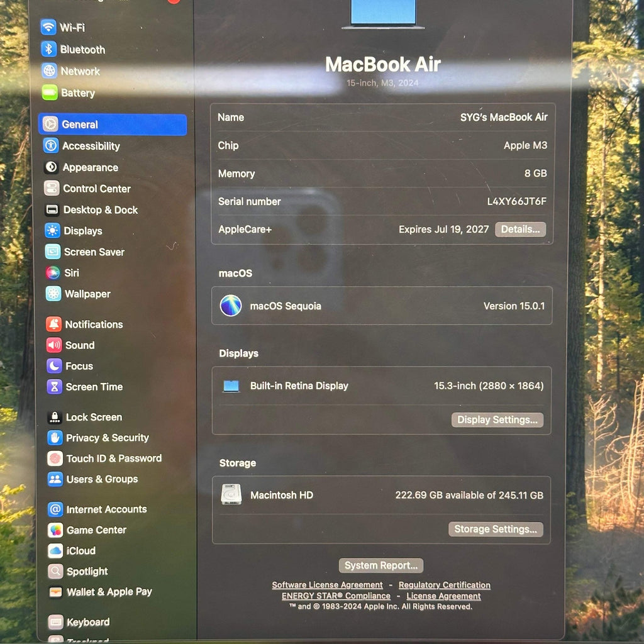The width and height of the screenshot is (644, 644).
Task: Select the Game Center icon
Action: pos(55,530)
